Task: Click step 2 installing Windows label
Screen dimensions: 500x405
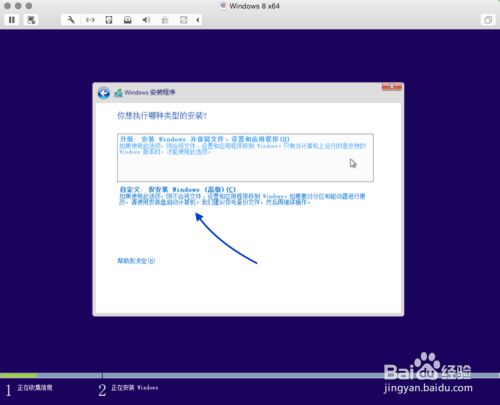Action: 134,388
